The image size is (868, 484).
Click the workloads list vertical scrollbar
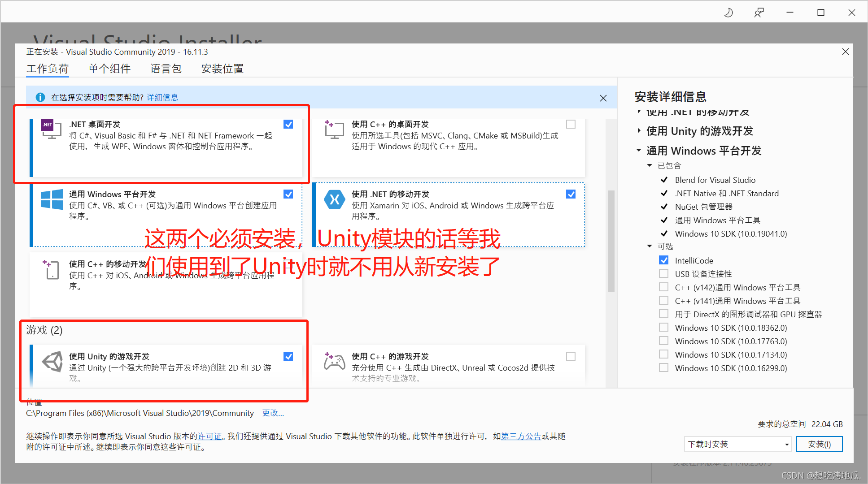tap(611, 241)
